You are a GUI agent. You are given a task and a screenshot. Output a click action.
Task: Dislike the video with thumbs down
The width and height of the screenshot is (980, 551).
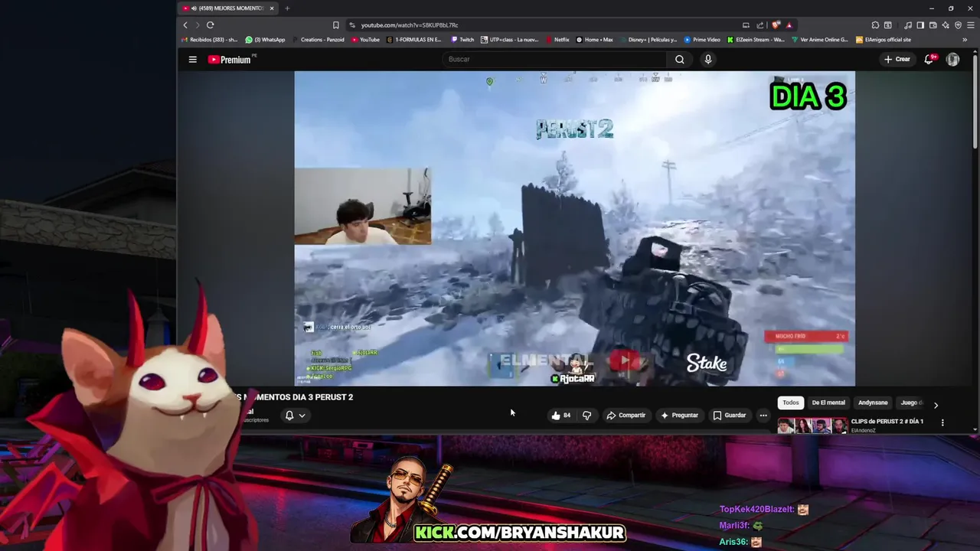click(x=587, y=416)
